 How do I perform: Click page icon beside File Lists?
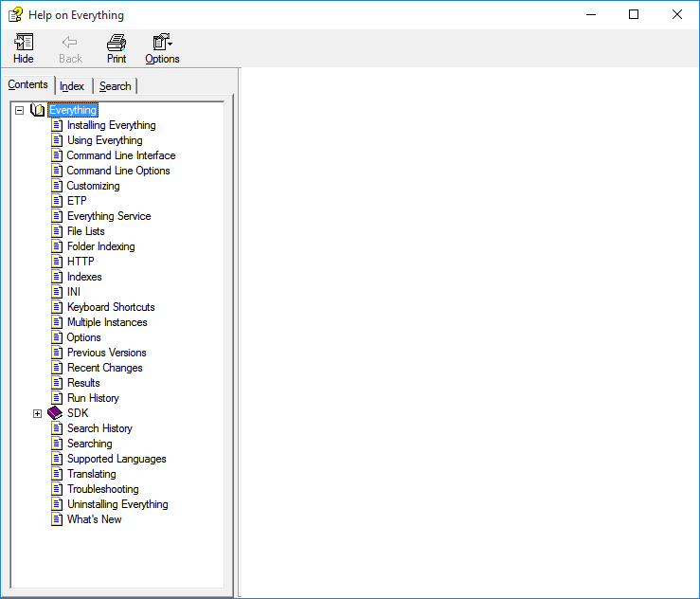tap(57, 231)
